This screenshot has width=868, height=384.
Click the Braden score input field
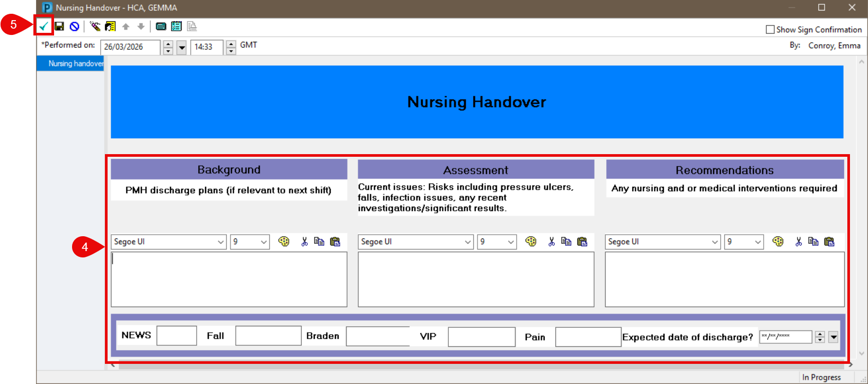pyautogui.click(x=377, y=336)
